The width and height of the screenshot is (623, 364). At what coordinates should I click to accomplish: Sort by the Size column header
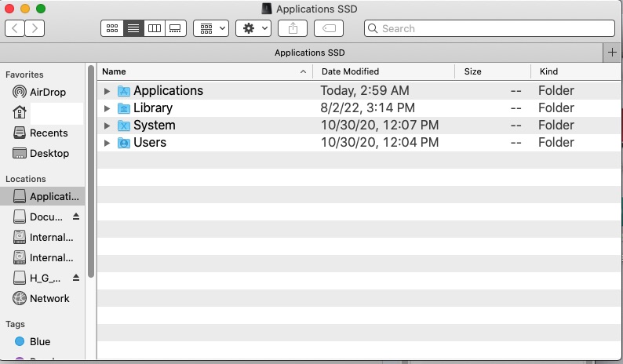493,71
